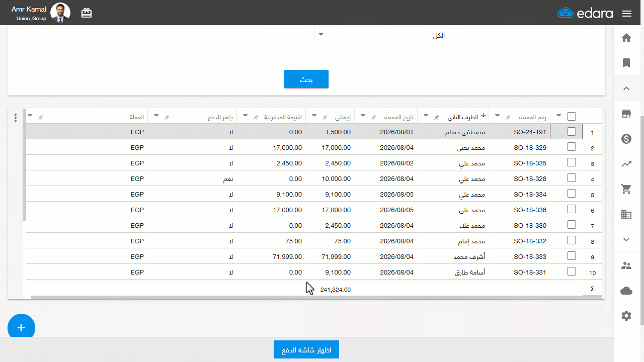The height and width of the screenshot is (362, 644).
Task: Select document number SO-18-333
Action: [x=530, y=256]
